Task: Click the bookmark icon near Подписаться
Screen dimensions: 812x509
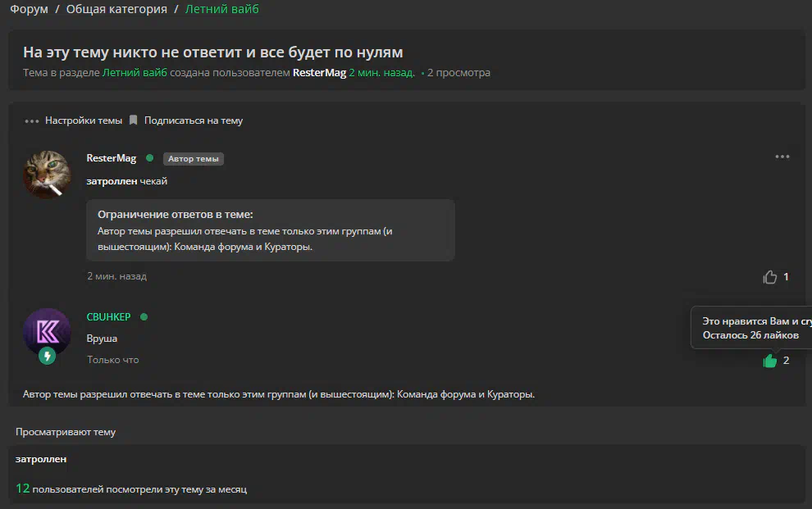Action: (133, 120)
